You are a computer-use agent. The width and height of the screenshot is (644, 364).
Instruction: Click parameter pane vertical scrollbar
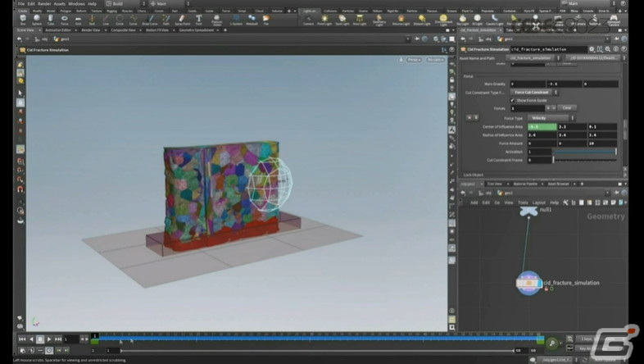[625, 129]
